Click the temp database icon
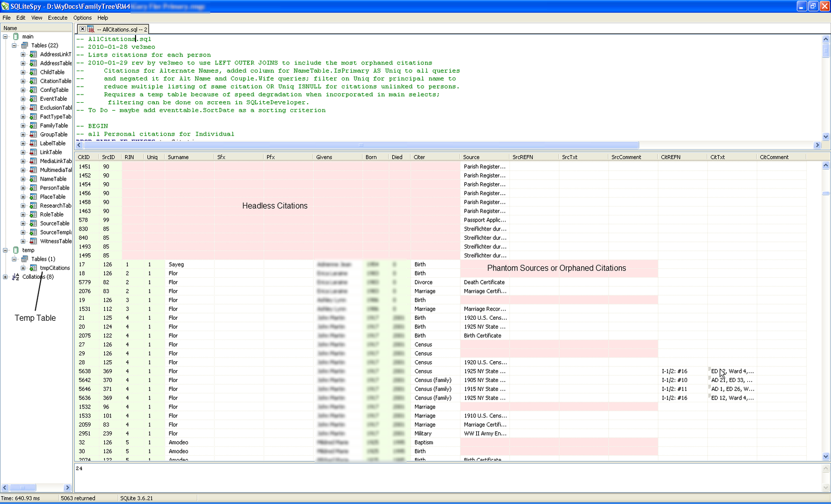Screen dimensions: 831x504 (x=16, y=250)
